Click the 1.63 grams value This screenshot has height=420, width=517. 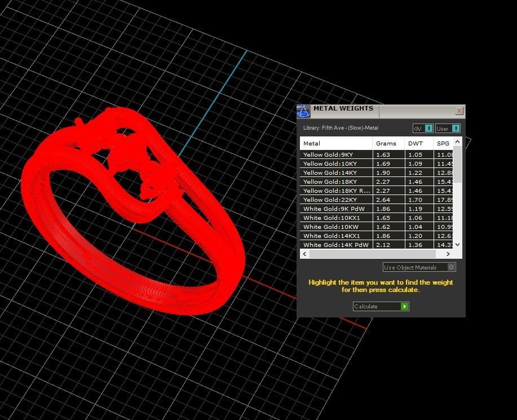383,154
